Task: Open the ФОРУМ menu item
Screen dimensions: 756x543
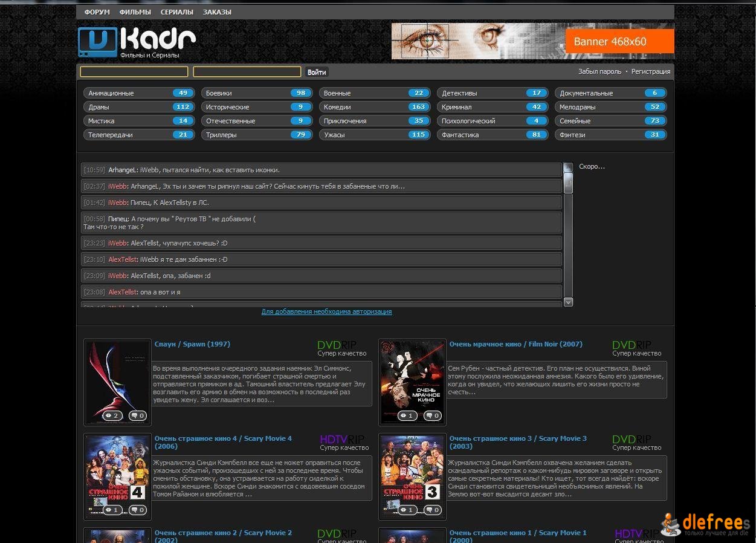Action: (x=97, y=12)
